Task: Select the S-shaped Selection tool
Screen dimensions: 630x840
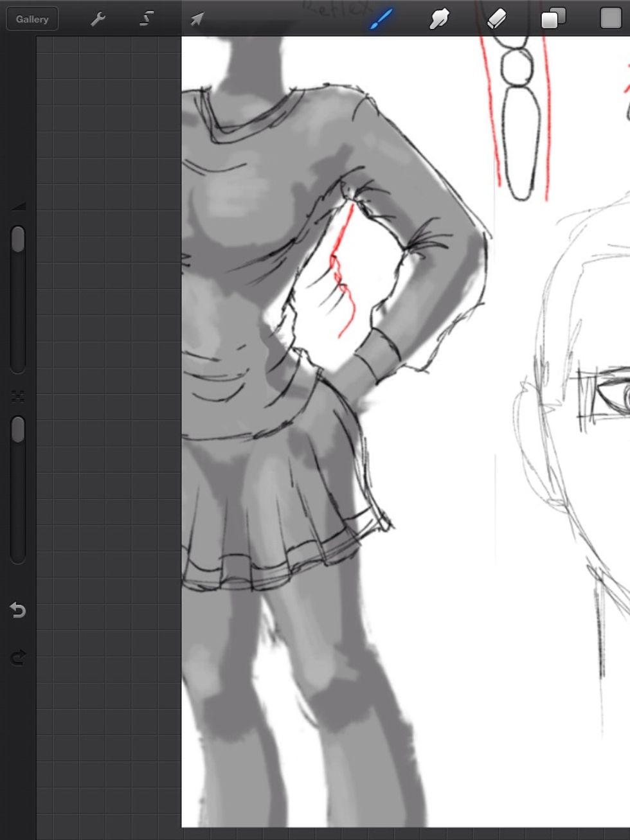Action: (x=147, y=19)
